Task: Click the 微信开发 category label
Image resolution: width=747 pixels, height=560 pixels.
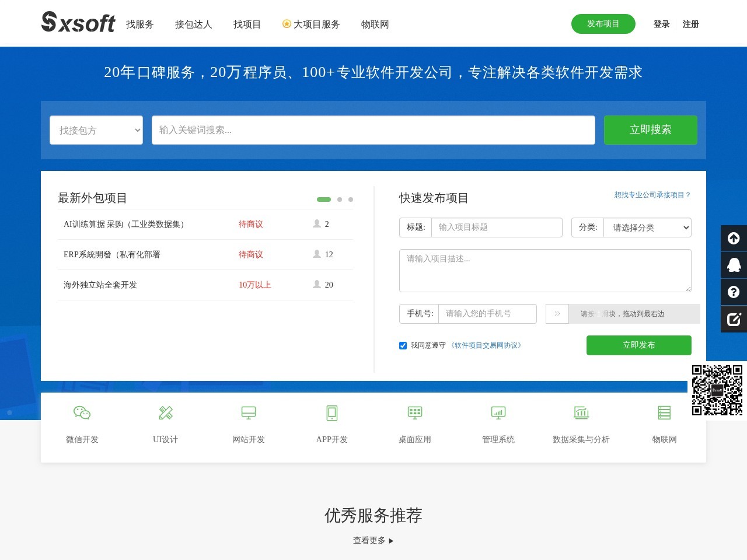Action: coord(82,439)
